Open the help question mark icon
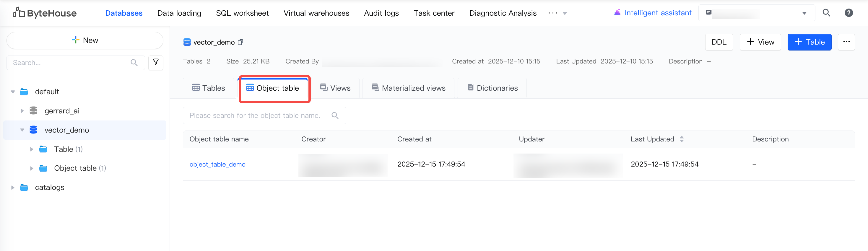Image resolution: width=868 pixels, height=251 pixels. click(x=849, y=13)
